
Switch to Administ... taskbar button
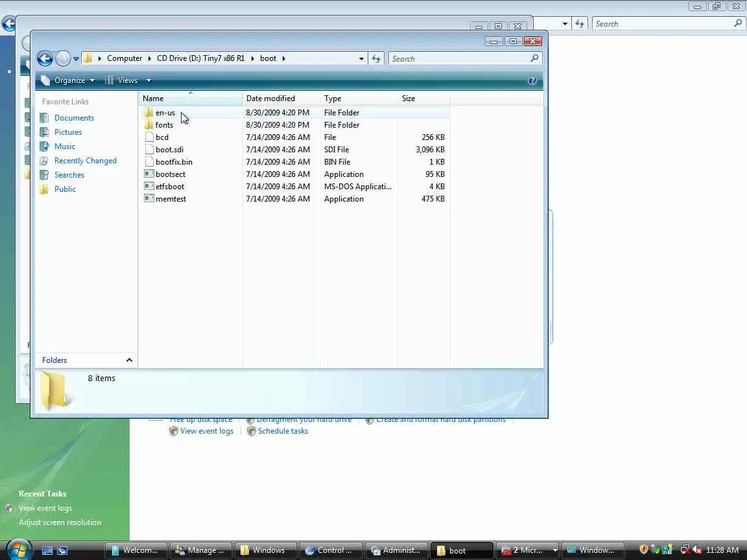(x=396, y=550)
